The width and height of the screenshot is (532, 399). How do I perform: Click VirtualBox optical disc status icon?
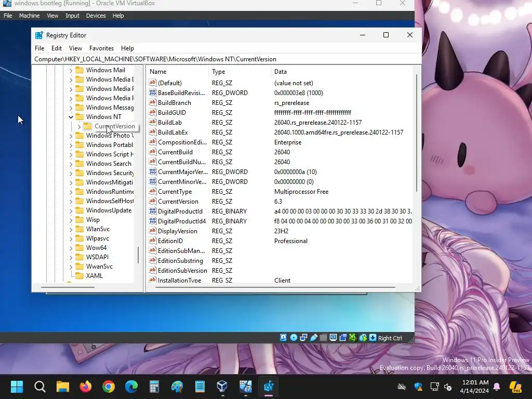click(x=294, y=338)
